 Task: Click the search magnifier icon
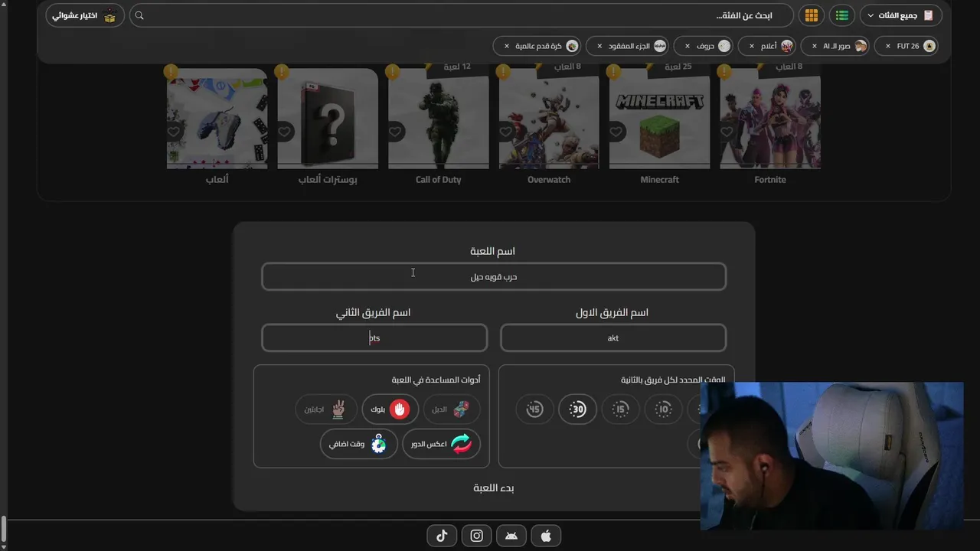(x=139, y=15)
